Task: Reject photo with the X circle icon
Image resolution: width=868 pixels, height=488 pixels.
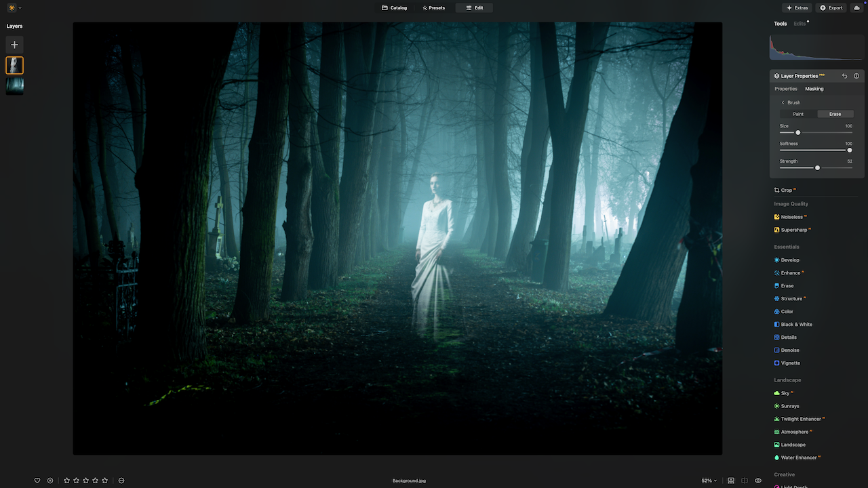Action: (x=50, y=481)
